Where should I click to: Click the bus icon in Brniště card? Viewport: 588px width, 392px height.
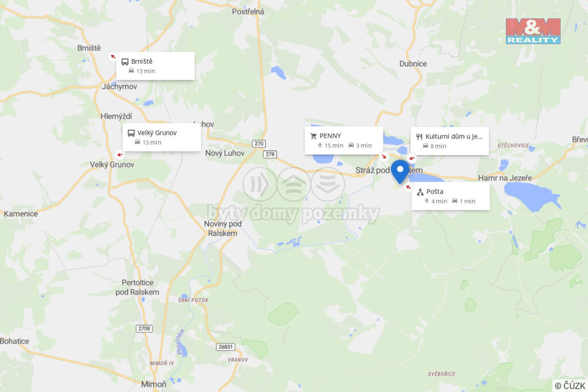[x=125, y=62]
